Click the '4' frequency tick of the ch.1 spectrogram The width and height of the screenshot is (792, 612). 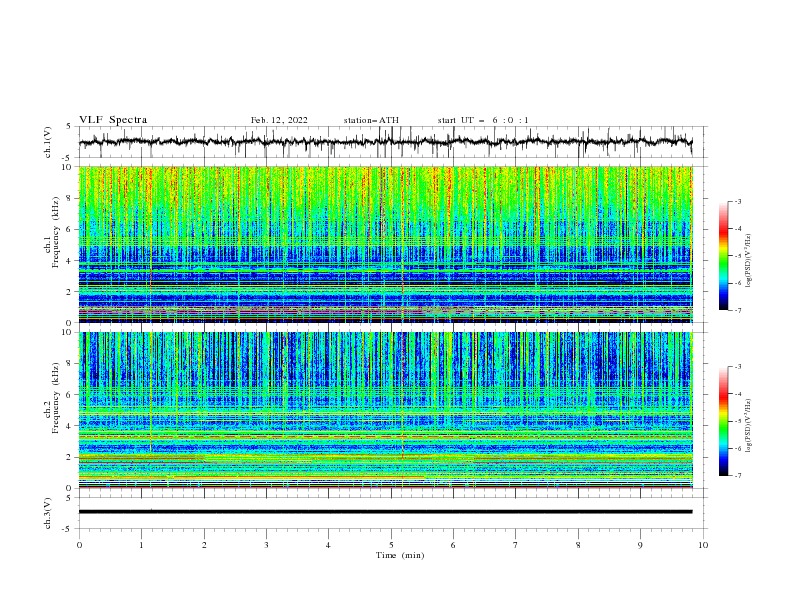[x=70, y=261]
